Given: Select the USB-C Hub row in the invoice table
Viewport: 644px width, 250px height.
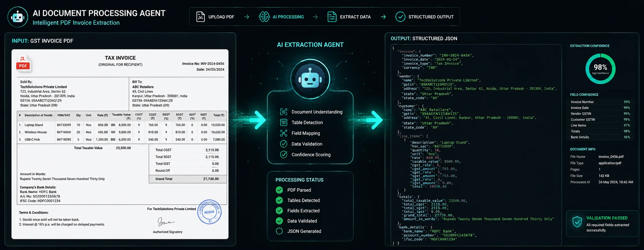Looking at the screenshot, I should (x=122, y=140).
